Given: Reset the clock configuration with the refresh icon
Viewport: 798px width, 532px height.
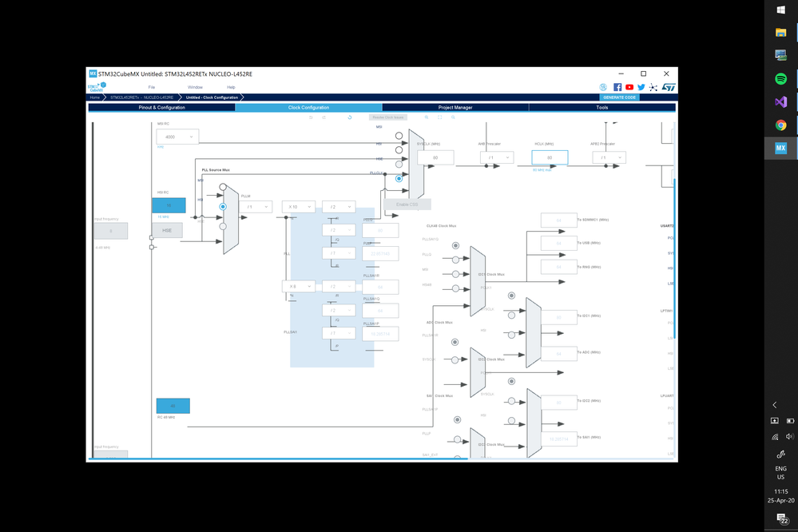Looking at the screenshot, I should click(x=350, y=117).
